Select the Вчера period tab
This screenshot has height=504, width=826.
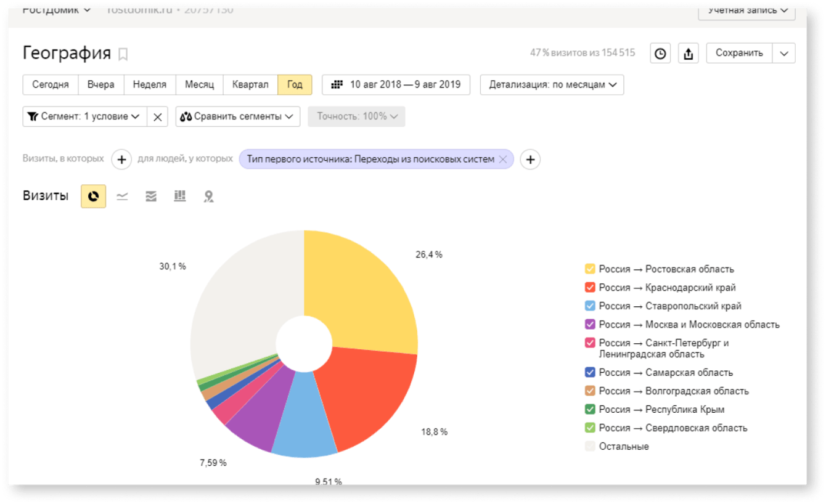coord(101,84)
